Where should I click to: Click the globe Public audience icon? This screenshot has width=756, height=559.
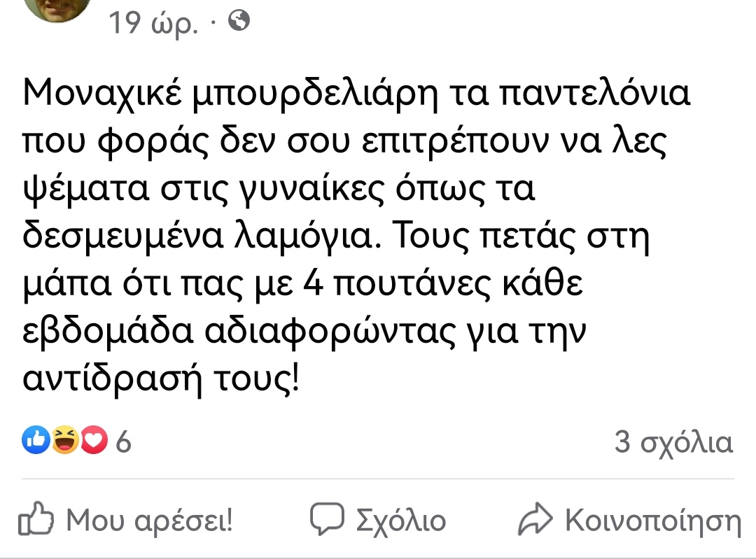pos(239,23)
